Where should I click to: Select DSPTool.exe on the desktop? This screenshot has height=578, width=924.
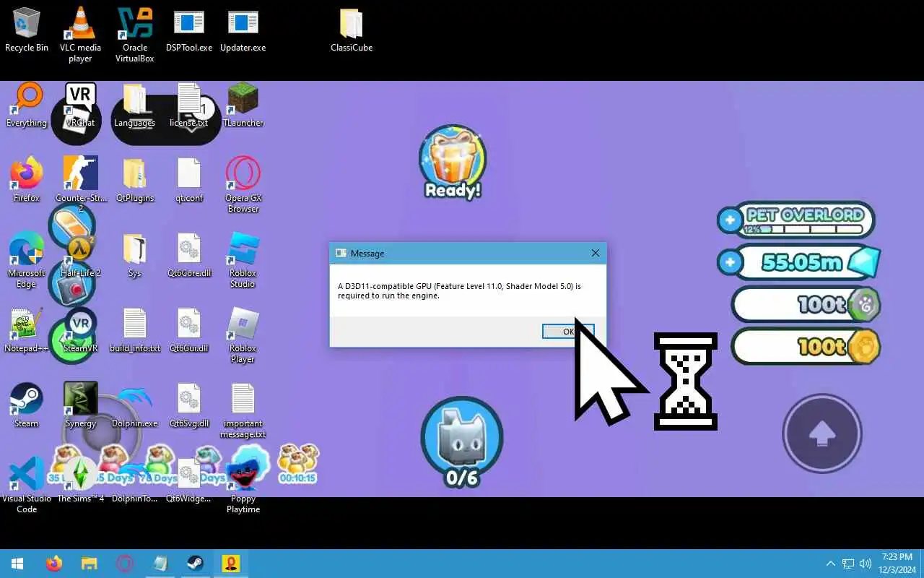coord(188,30)
